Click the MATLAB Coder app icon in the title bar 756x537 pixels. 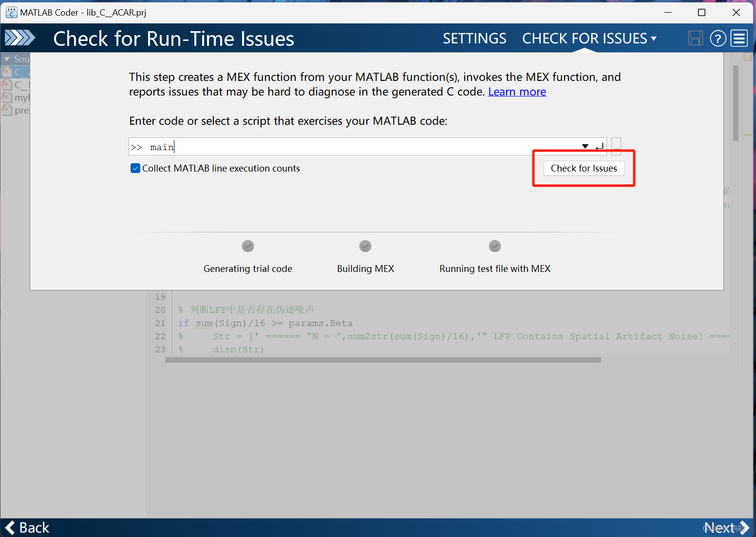[x=11, y=12]
